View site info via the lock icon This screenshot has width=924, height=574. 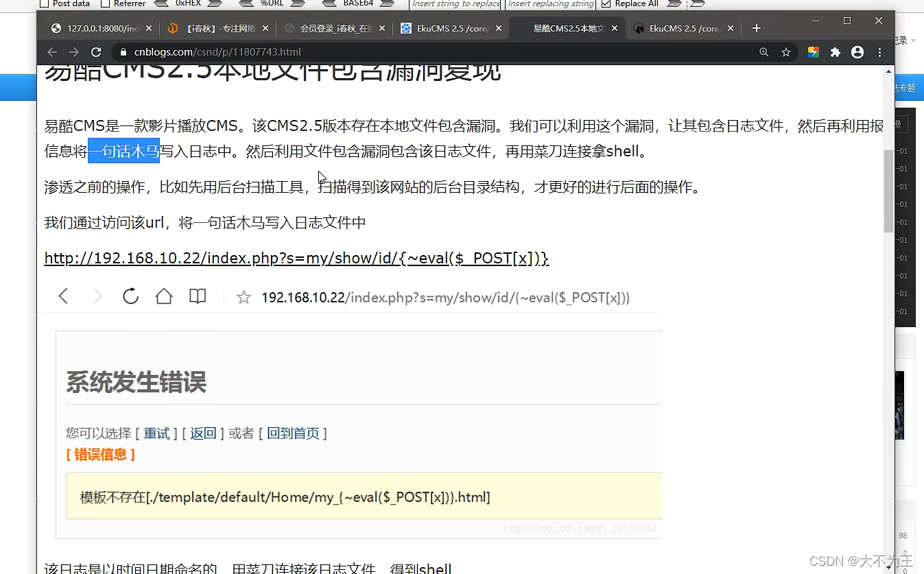123,52
